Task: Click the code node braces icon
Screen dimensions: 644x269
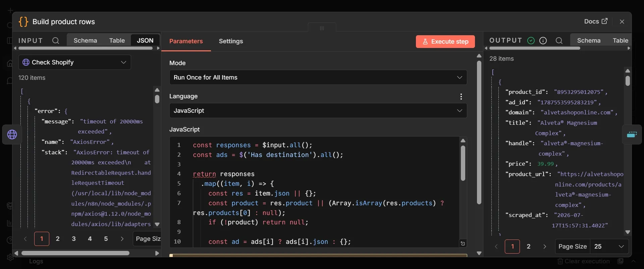Action: point(23,22)
